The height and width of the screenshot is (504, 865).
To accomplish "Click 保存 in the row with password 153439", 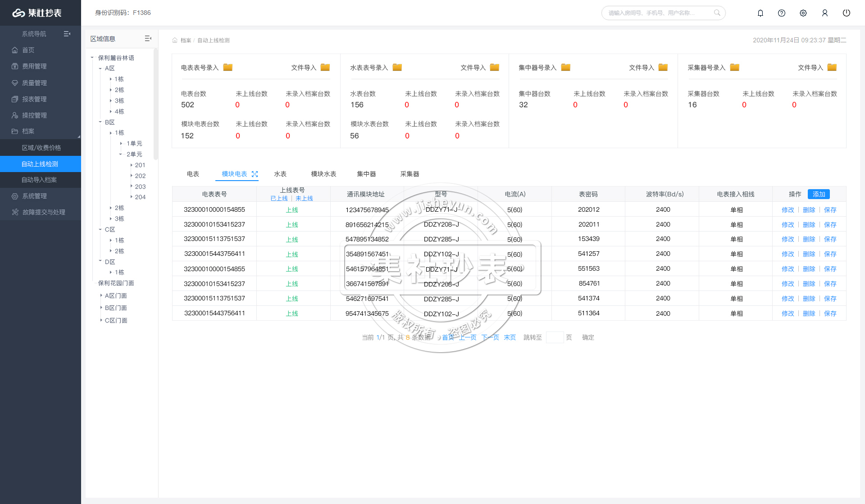I will (x=830, y=239).
